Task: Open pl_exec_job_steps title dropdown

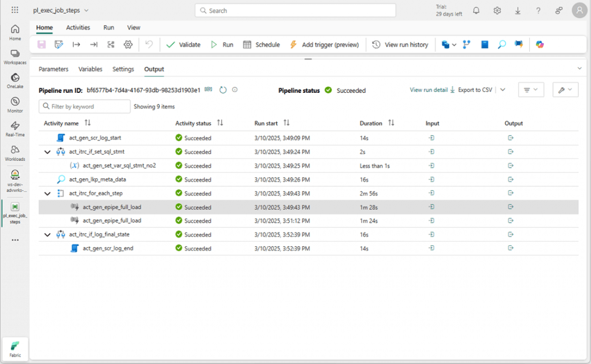Action: coord(61,10)
